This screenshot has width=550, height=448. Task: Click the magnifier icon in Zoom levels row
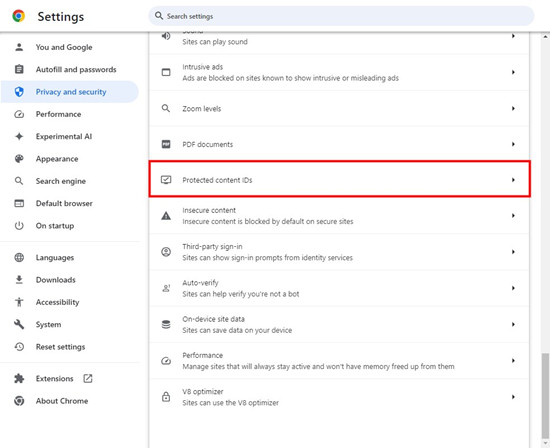(166, 108)
